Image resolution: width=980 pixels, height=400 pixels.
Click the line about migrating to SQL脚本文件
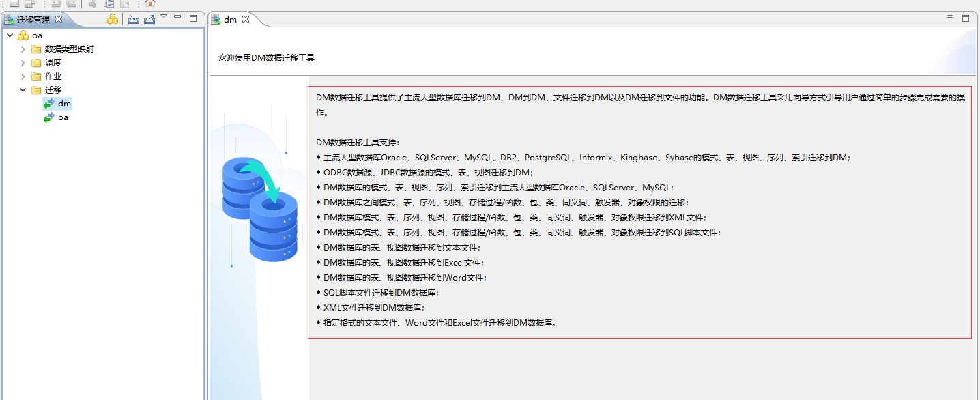[518, 233]
